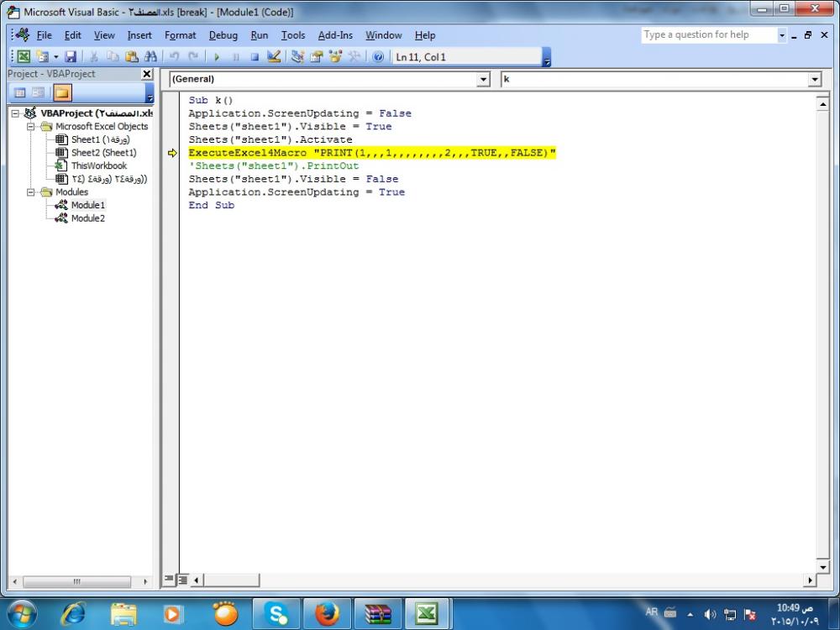Open the (General) object dropdown
The width and height of the screenshot is (840, 630).
click(x=483, y=79)
